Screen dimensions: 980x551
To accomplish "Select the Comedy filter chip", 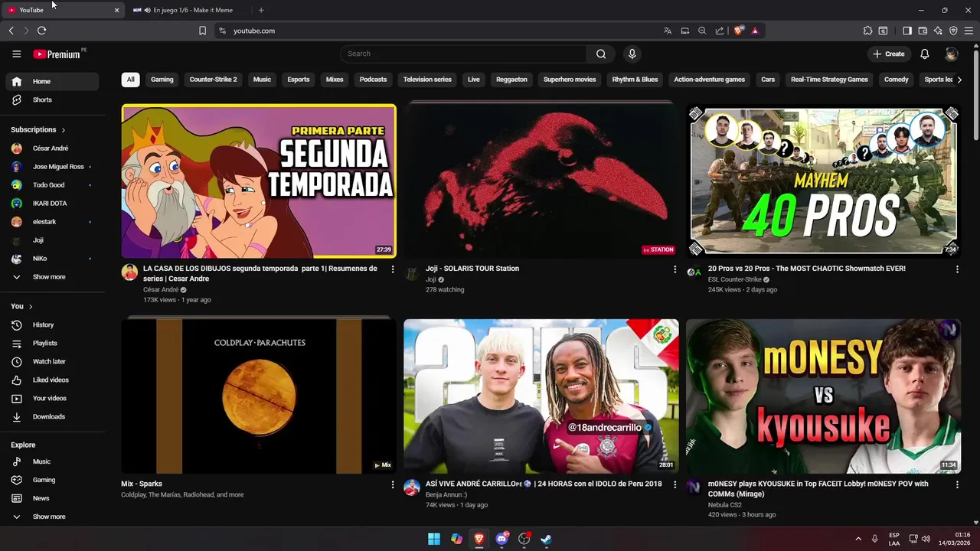I will pyautogui.click(x=896, y=80).
